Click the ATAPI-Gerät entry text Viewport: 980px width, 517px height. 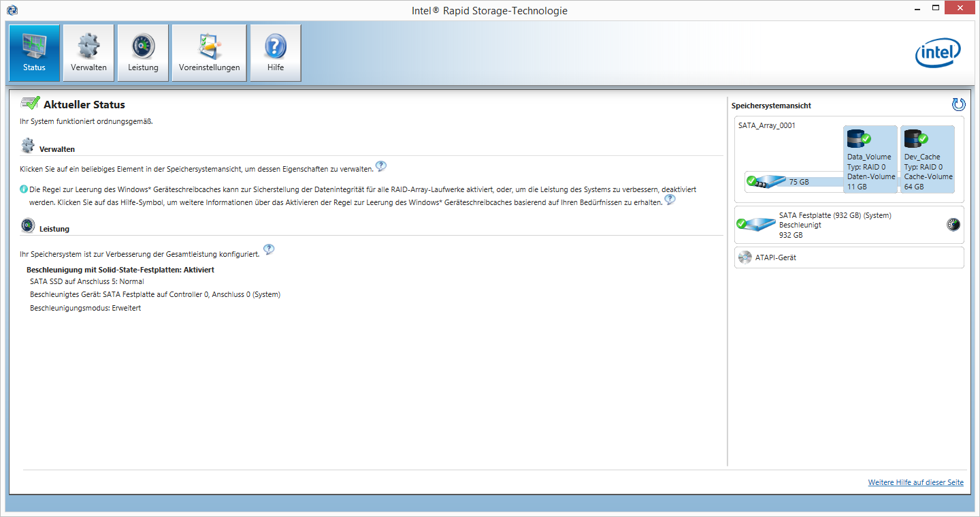776,258
